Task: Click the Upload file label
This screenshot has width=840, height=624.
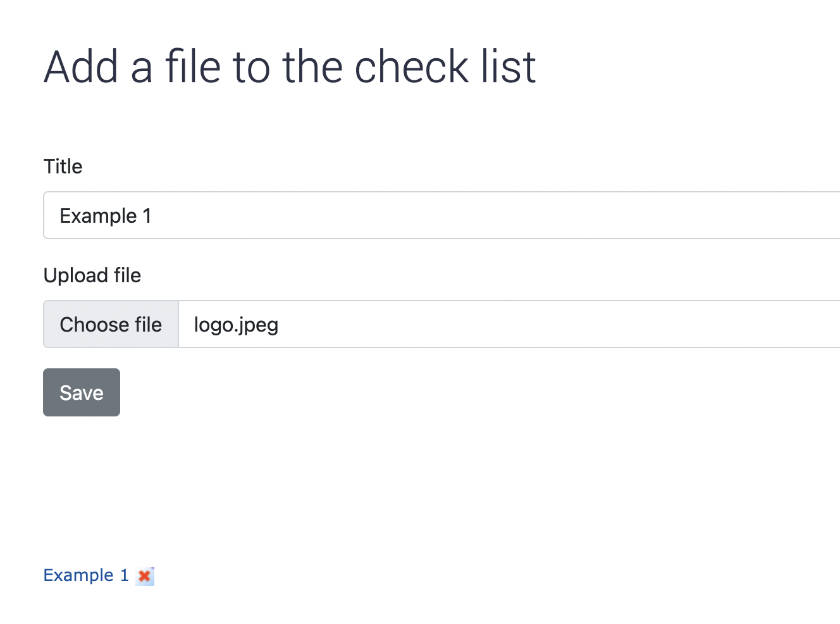Action: pyautogui.click(x=92, y=275)
